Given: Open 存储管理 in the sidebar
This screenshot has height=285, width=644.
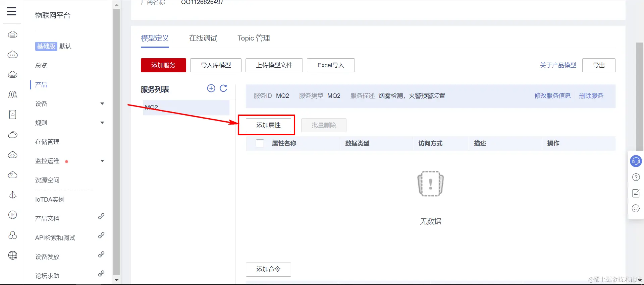Looking at the screenshot, I should point(47,142).
